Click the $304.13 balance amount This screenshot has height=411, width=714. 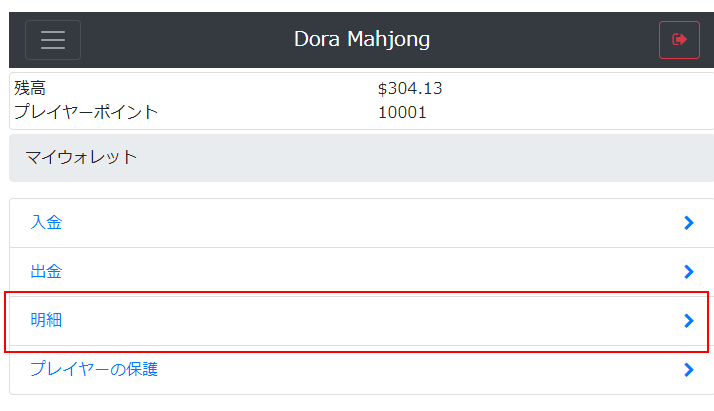tap(410, 88)
